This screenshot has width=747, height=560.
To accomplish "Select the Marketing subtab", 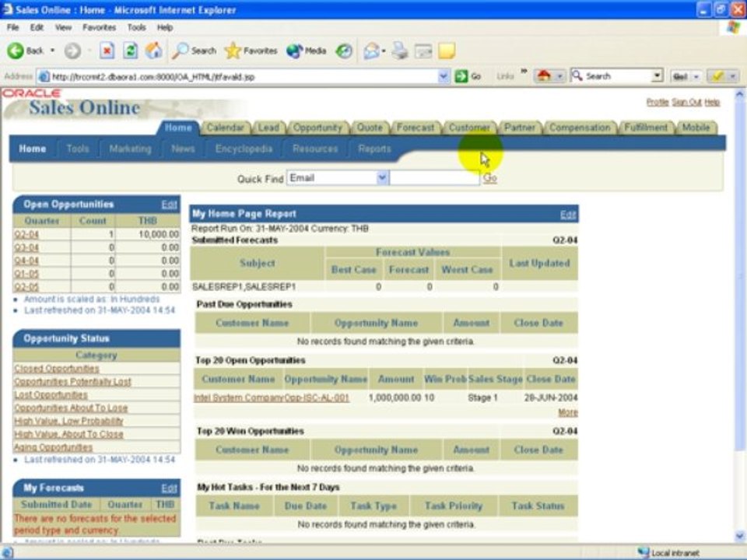I will [130, 149].
